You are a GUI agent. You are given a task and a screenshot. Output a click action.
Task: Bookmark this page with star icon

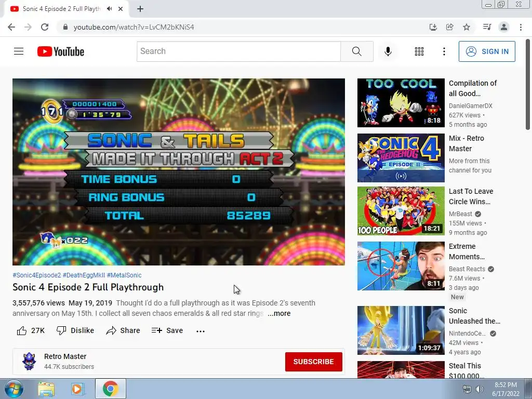click(466, 27)
